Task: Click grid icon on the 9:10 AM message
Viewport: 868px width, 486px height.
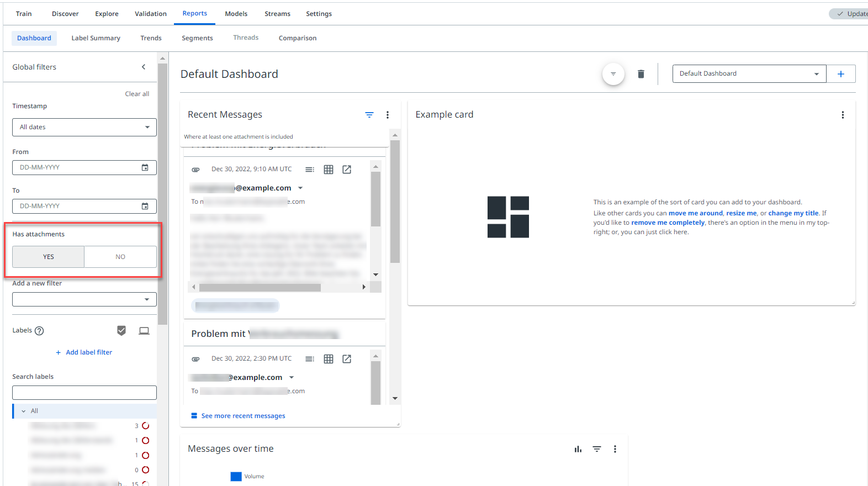Action: (x=329, y=170)
